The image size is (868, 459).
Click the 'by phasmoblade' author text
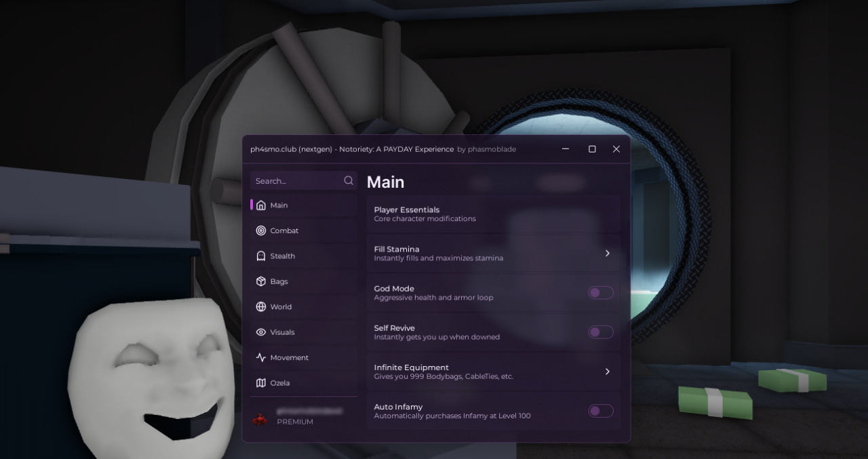coord(486,149)
